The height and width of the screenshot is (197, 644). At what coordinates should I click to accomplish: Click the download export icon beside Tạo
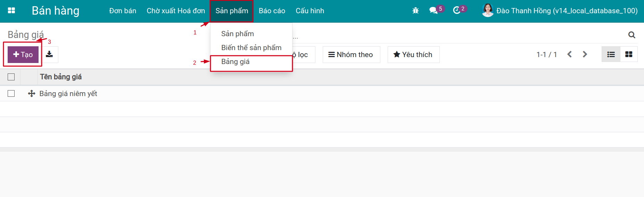pyautogui.click(x=49, y=54)
